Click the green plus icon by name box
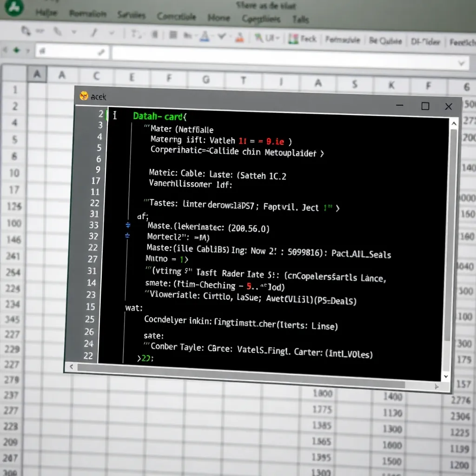 click(17, 50)
